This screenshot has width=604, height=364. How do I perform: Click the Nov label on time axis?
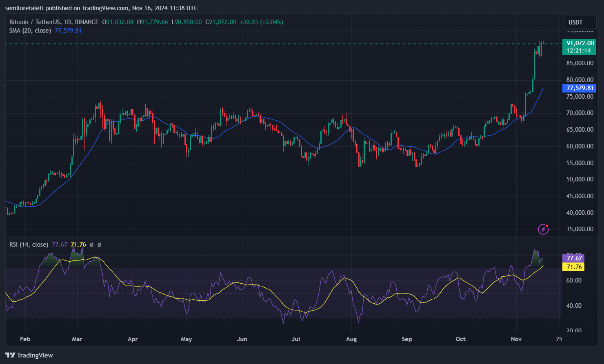click(516, 339)
